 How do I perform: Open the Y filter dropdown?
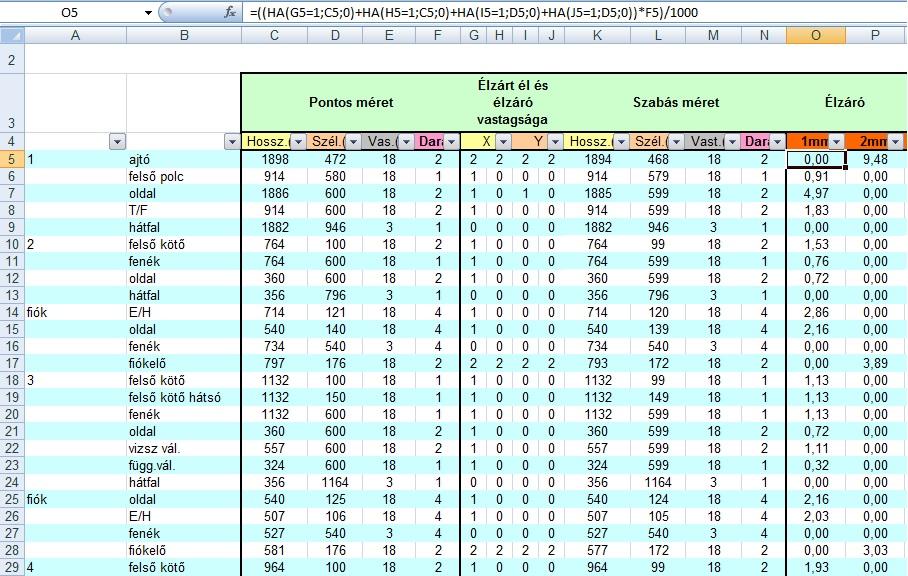click(555, 142)
